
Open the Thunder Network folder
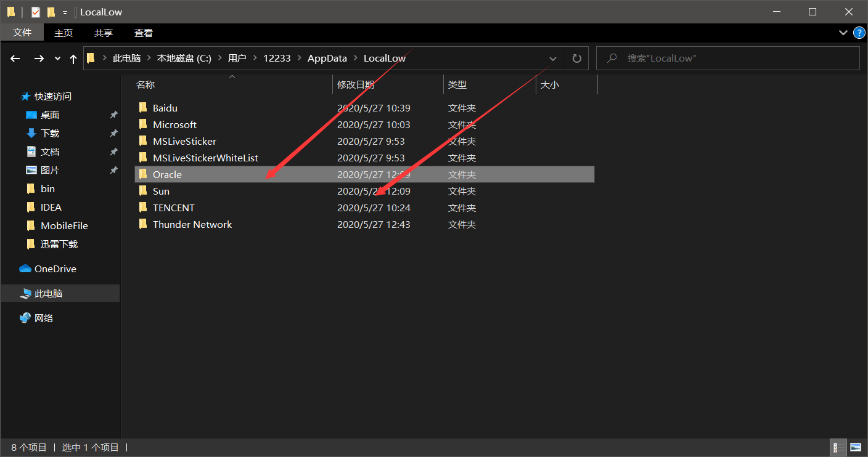pyautogui.click(x=191, y=224)
